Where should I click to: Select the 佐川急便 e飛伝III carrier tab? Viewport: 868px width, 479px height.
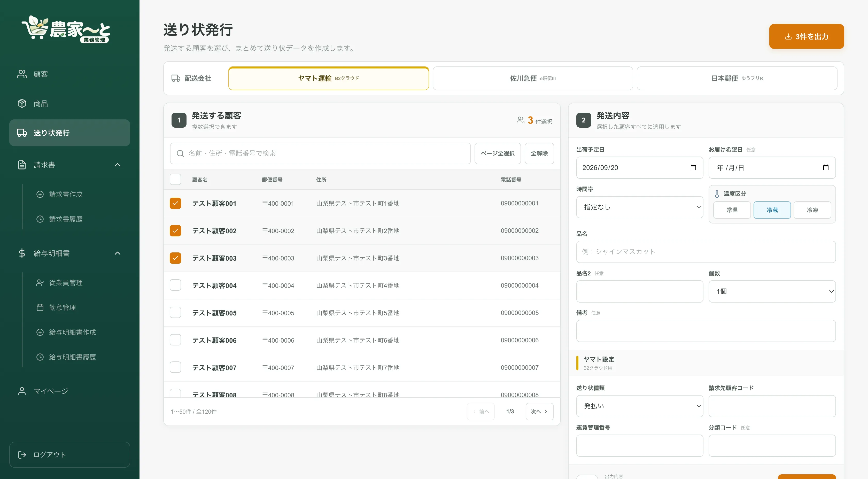pyautogui.click(x=533, y=78)
